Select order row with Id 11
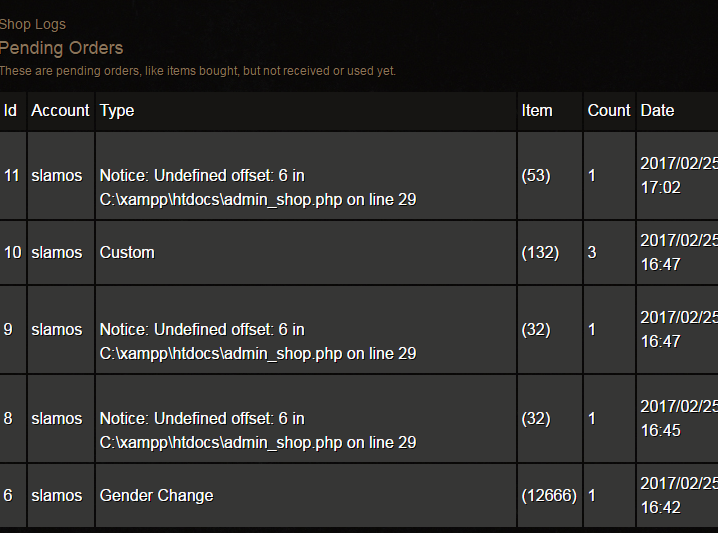 [x=359, y=176]
